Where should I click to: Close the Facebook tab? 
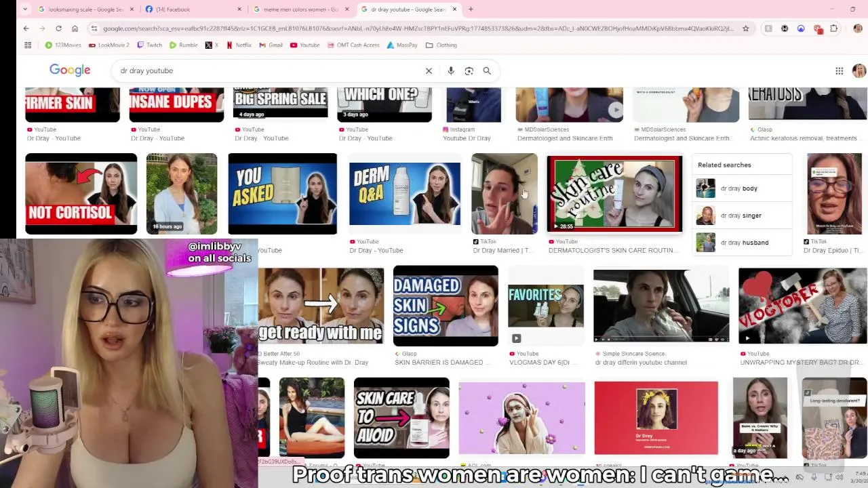(x=239, y=9)
